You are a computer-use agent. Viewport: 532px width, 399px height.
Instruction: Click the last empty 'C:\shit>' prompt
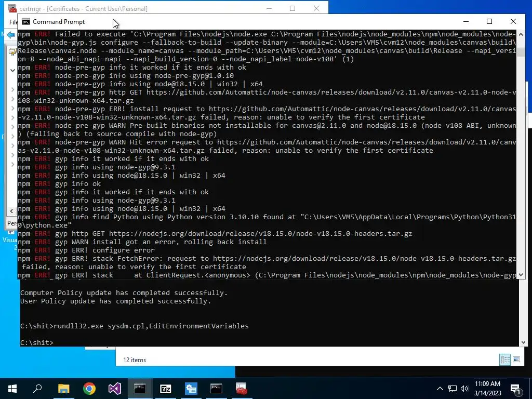click(x=37, y=343)
